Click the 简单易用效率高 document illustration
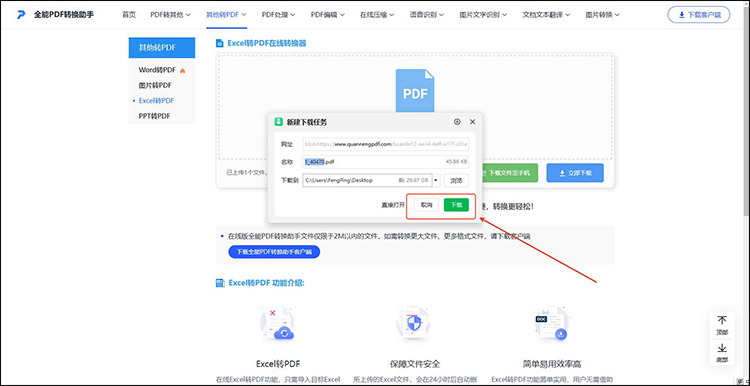The width and height of the screenshot is (750, 386). point(551,323)
